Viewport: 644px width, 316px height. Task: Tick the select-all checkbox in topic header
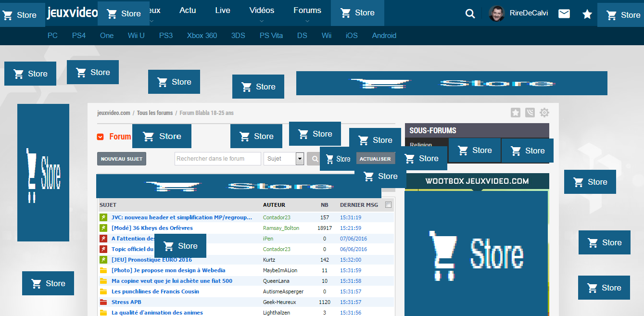[x=389, y=205]
